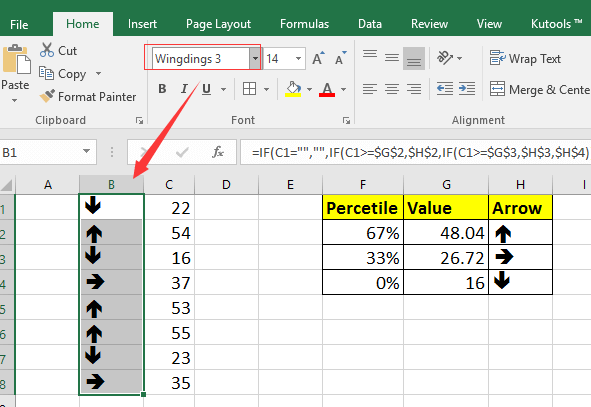Click the fill handle of selection
This screenshot has height=407, width=591.
coord(143,395)
